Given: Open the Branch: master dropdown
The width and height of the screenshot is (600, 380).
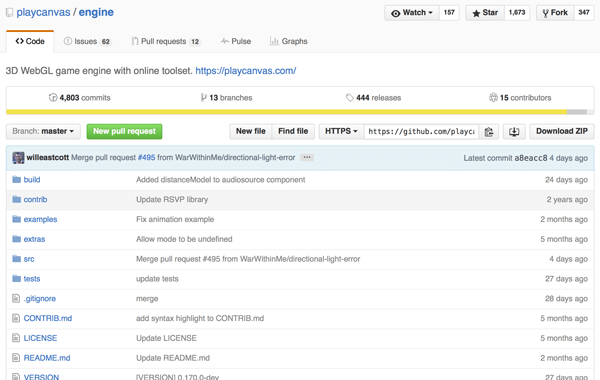Looking at the screenshot, I should (x=43, y=131).
